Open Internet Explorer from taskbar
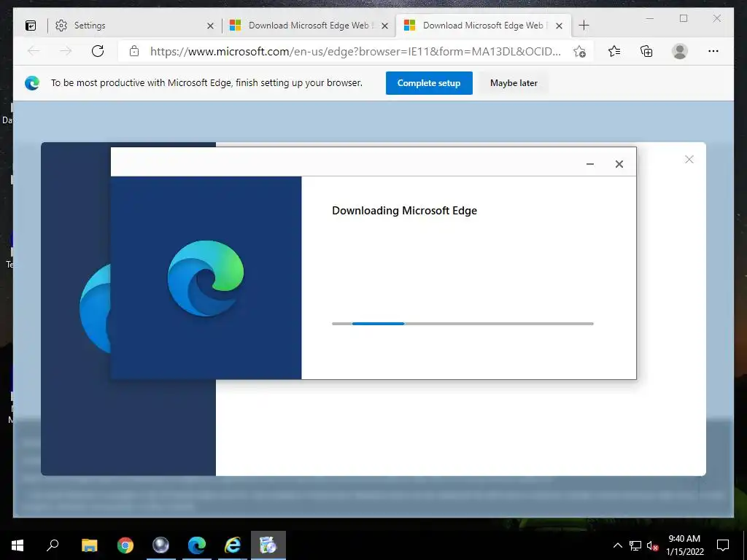The image size is (747, 560). [233, 545]
